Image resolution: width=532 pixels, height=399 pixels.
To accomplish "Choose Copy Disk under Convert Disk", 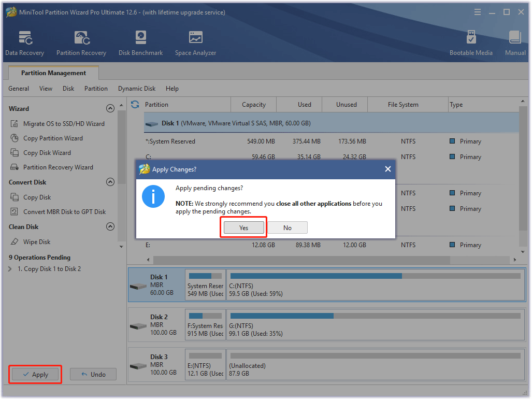I will click(37, 197).
